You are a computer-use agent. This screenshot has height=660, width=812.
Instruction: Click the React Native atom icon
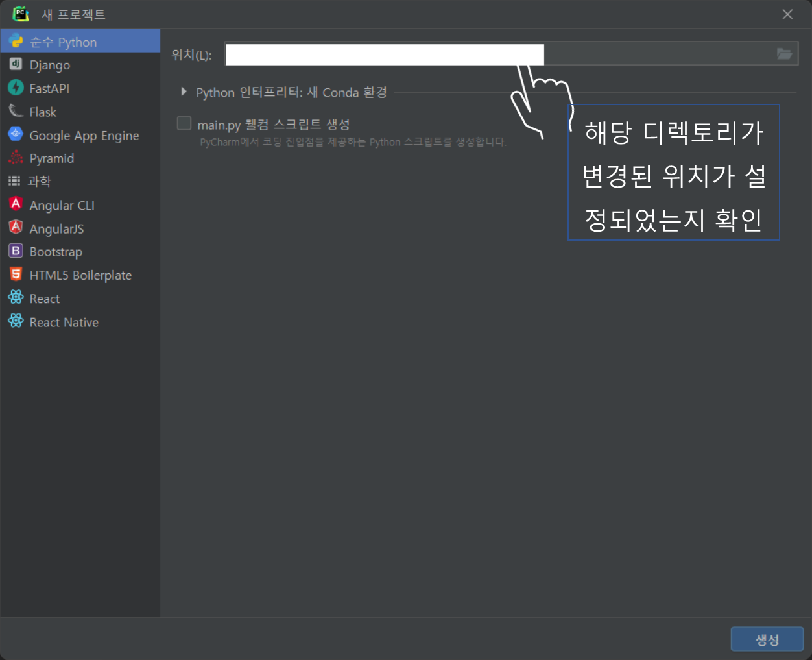pyautogui.click(x=16, y=321)
